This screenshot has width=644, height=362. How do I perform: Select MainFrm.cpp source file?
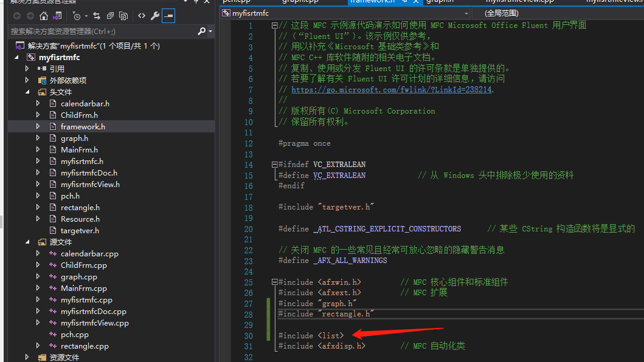(84, 288)
